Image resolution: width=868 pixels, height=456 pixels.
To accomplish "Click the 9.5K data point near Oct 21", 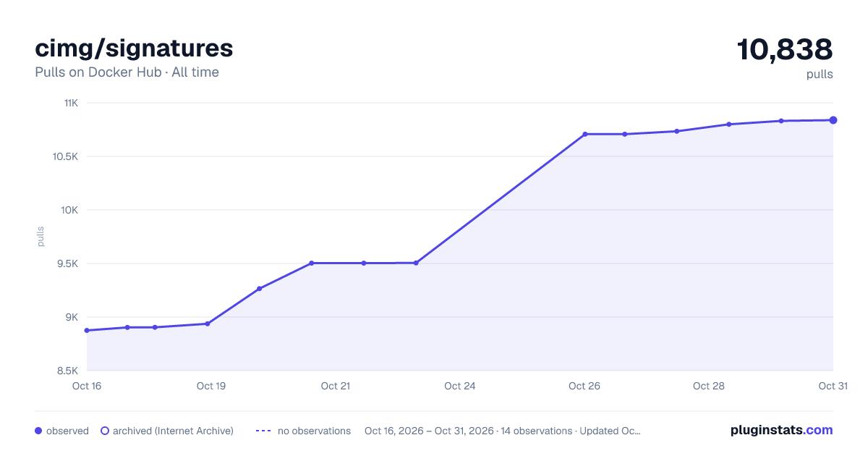I will point(312,263).
